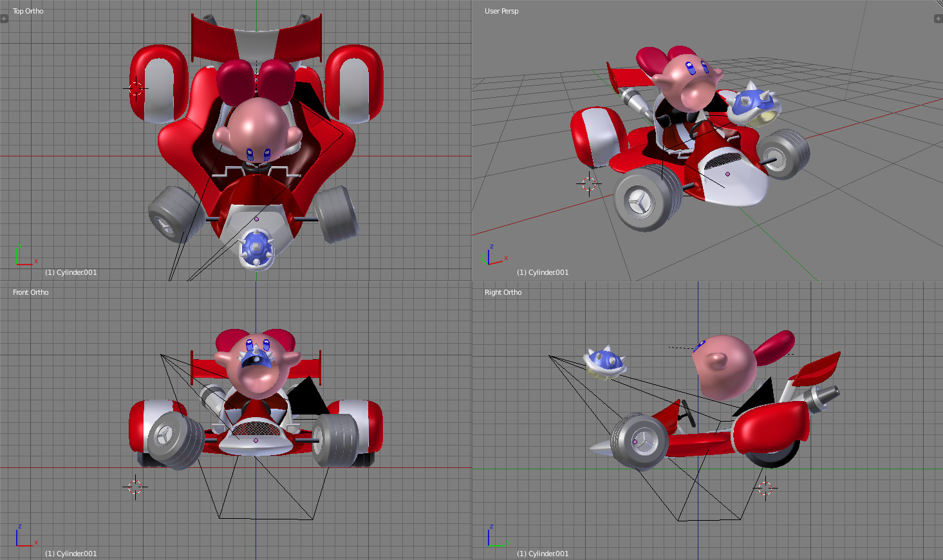943x560 pixels.
Task: Click the 'Top Ortho' view label
Action: pos(28,11)
